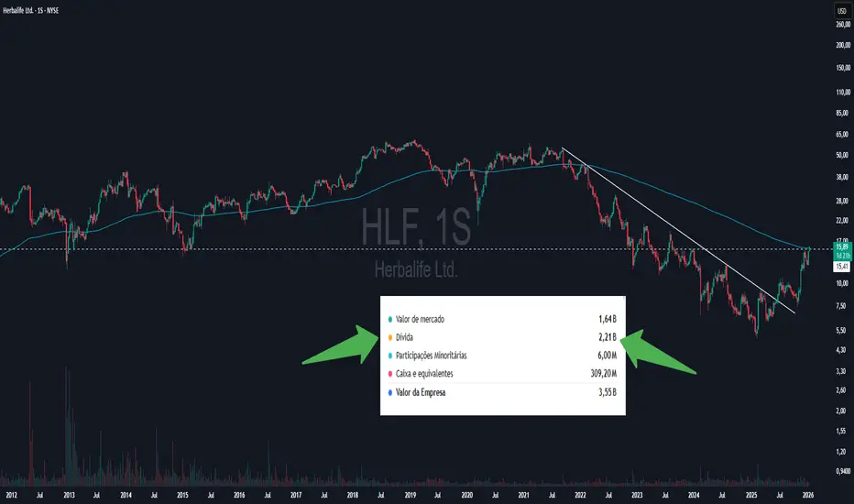854x504 pixels.
Task: Click the 2026 label on time axis
Action: 808,495
